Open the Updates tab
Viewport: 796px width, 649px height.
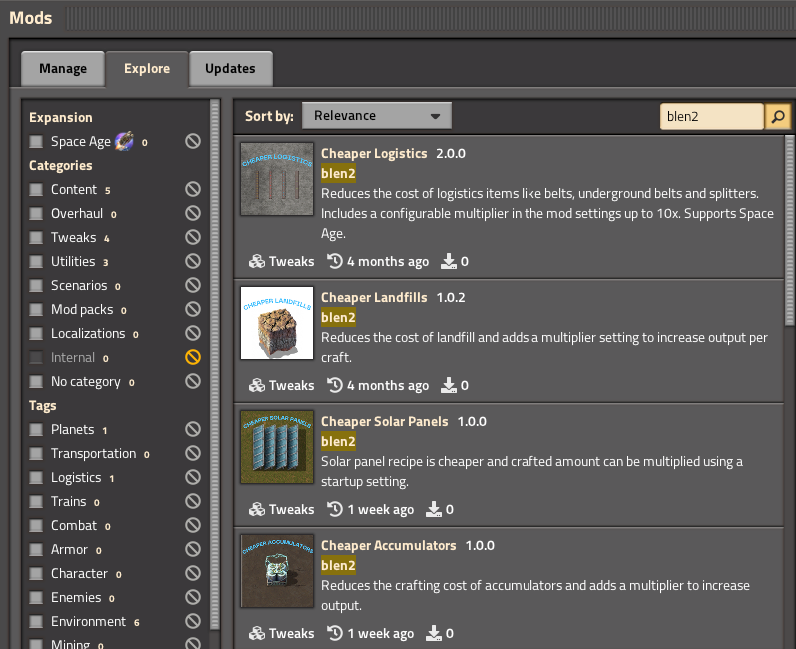pyautogui.click(x=230, y=69)
